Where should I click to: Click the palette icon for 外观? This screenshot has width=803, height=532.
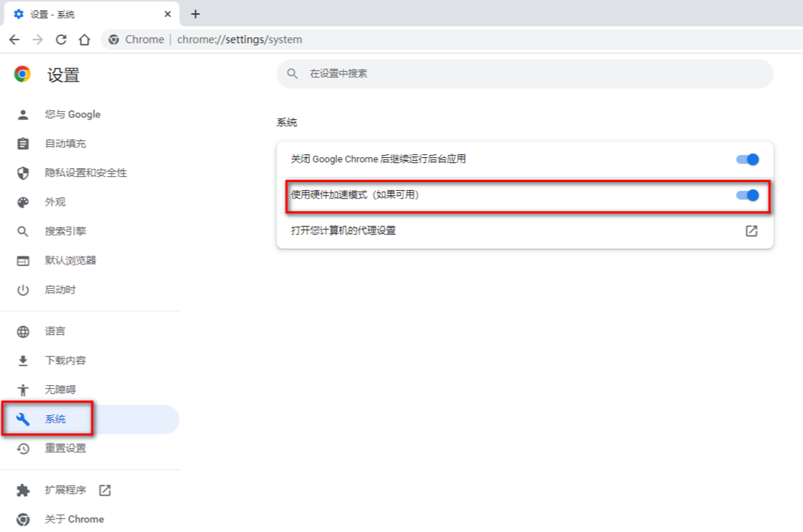point(23,202)
